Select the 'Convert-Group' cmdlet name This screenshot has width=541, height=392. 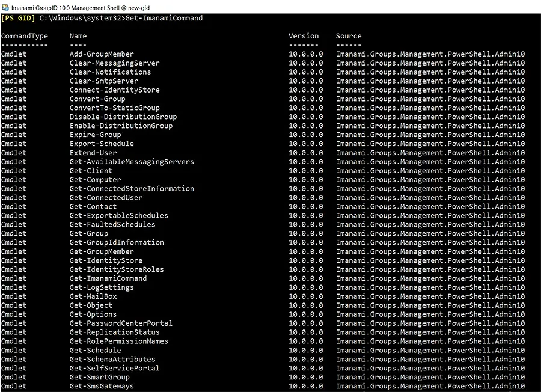(x=97, y=99)
